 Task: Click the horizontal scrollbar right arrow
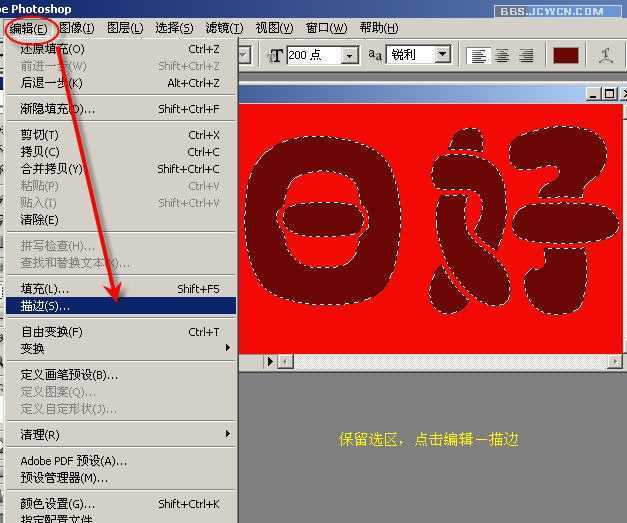tap(614, 361)
